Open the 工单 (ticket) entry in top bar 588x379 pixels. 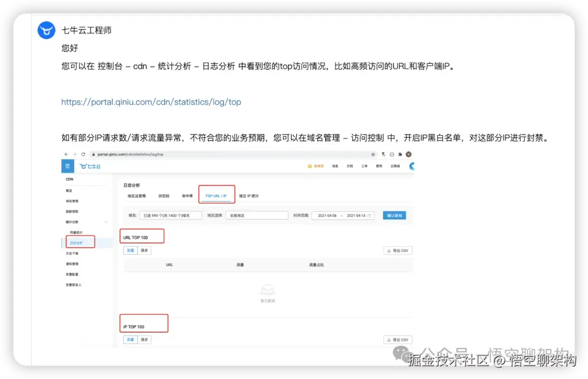[364, 166]
